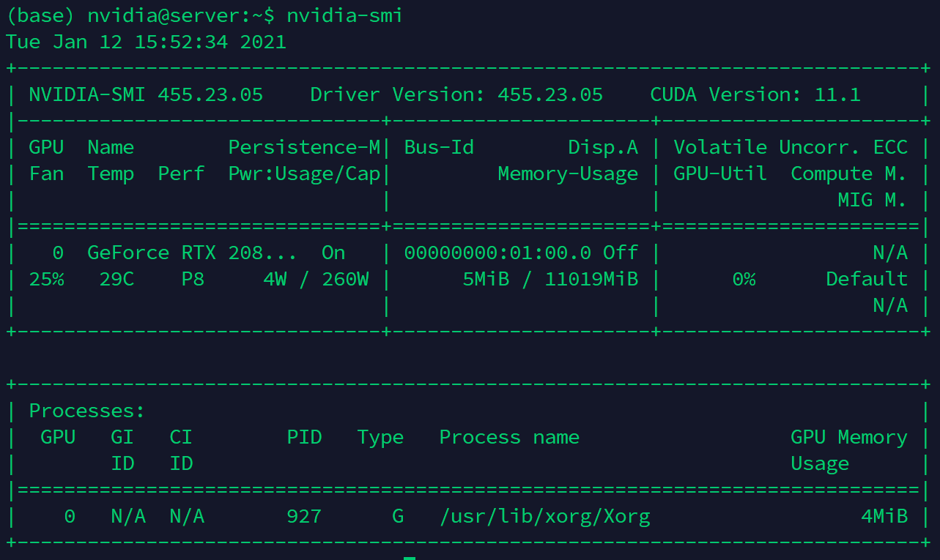
Task: Select the GeForce RTX 208... GPU name
Action: [192, 253]
